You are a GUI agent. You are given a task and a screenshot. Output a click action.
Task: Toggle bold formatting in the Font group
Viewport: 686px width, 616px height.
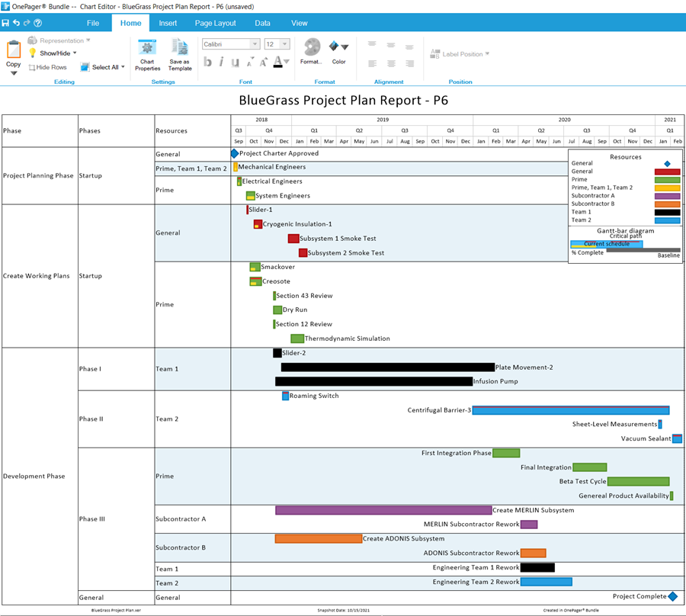[x=207, y=61]
